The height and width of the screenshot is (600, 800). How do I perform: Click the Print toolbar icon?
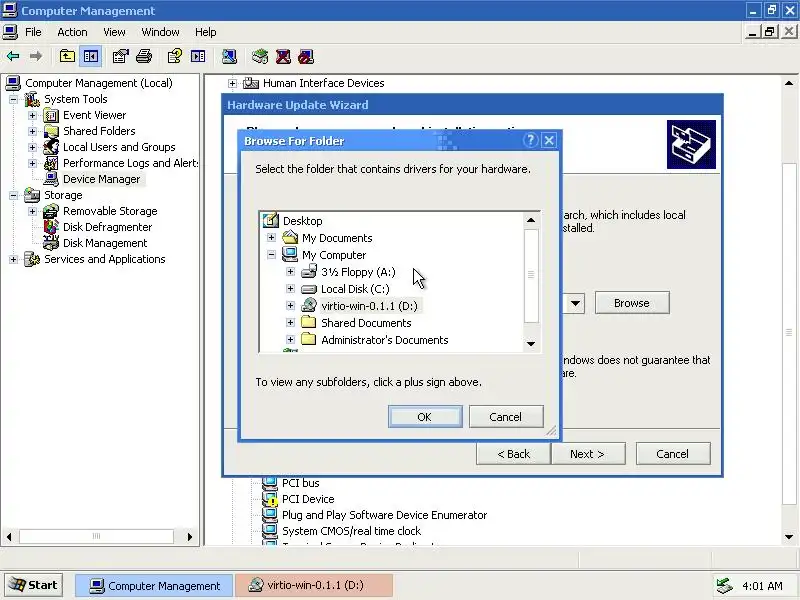point(144,56)
